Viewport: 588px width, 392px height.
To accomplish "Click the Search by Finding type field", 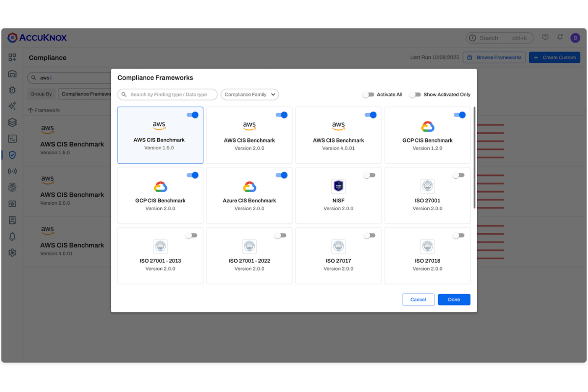I will coord(167,94).
